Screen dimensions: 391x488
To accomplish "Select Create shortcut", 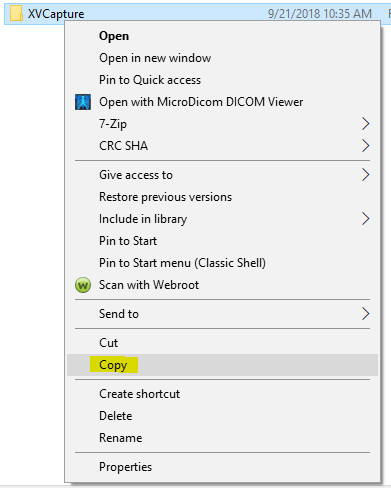I will (x=139, y=394).
